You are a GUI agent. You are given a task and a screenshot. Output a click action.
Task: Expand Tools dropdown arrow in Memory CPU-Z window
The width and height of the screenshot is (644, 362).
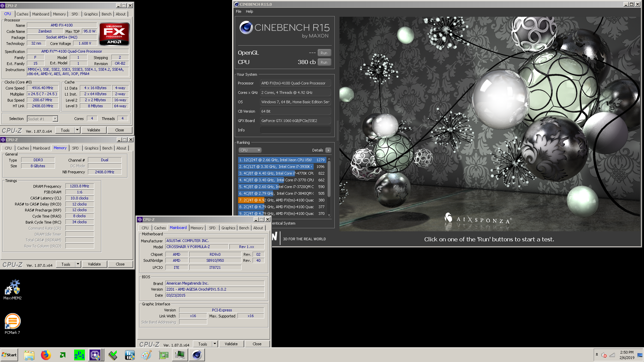78,264
